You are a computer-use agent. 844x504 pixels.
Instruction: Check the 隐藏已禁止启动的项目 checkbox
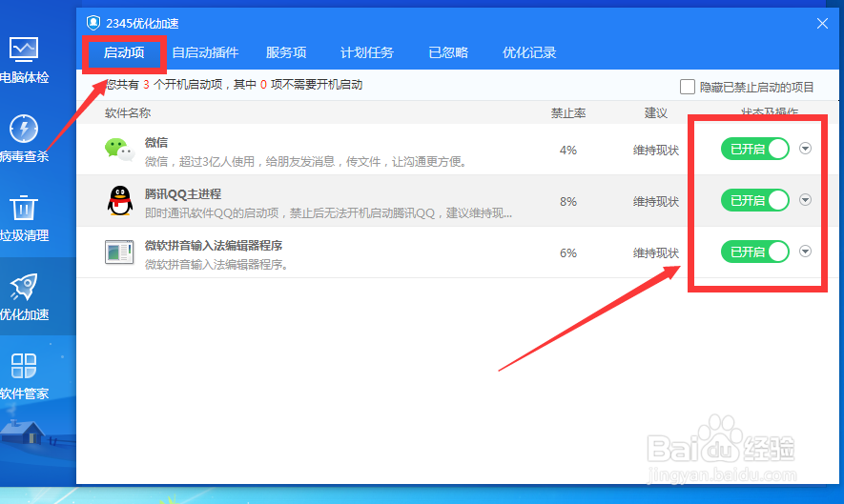pos(688,87)
